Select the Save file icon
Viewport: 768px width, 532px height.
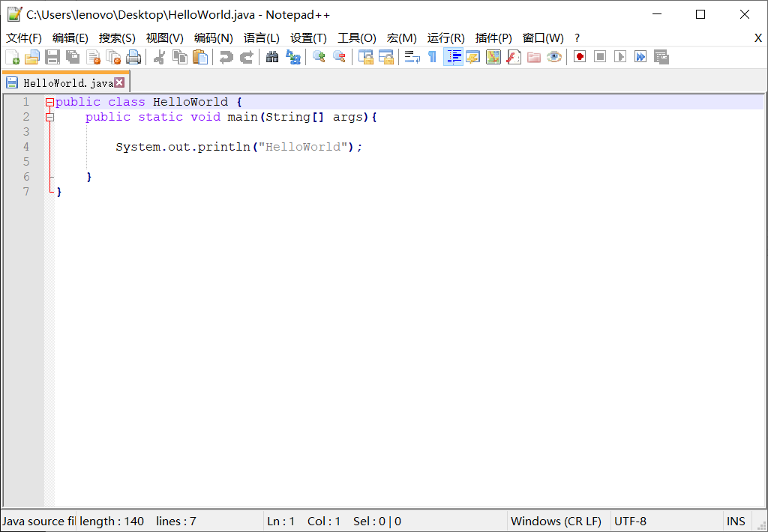(52, 57)
